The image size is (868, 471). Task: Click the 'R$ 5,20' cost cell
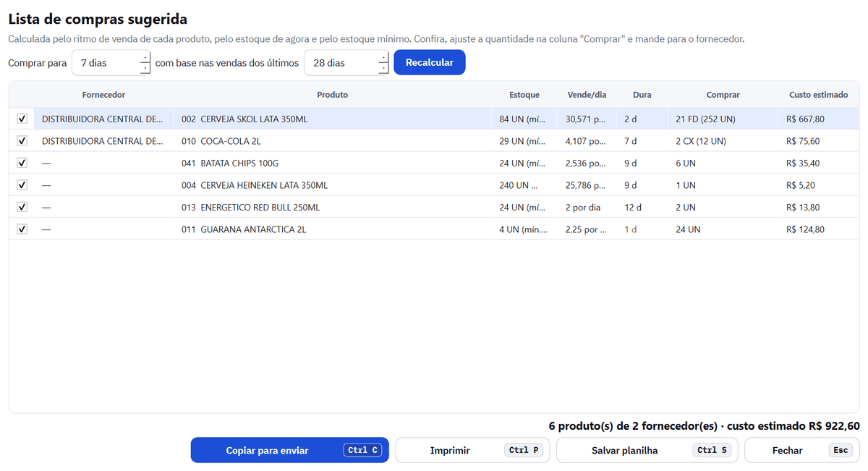click(x=819, y=185)
